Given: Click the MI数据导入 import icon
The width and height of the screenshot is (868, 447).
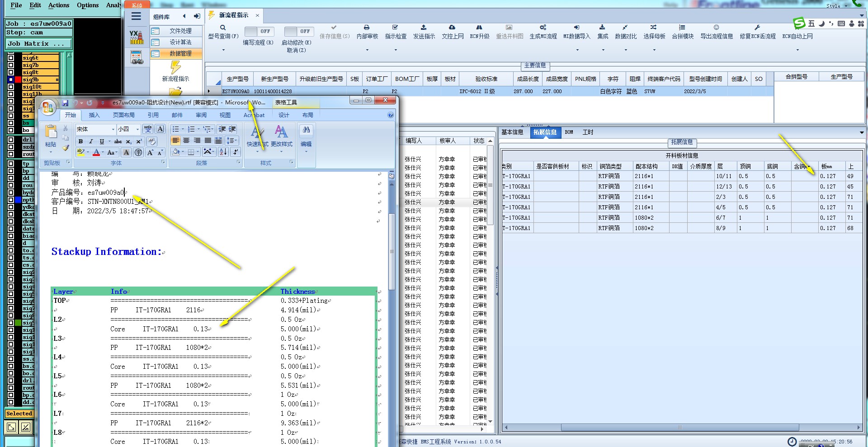Looking at the screenshot, I should coord(576,28).
